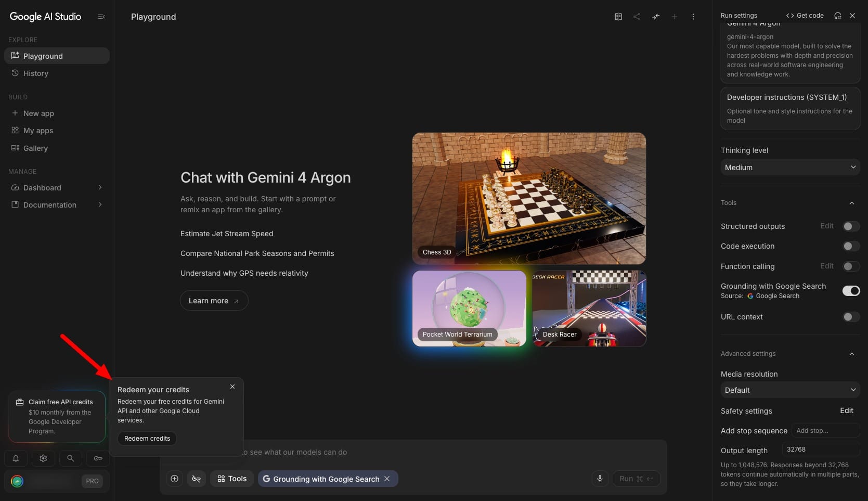Collapse the Tools section chevron
This screenshot has width=868, height=501.
tap(852, 203)
